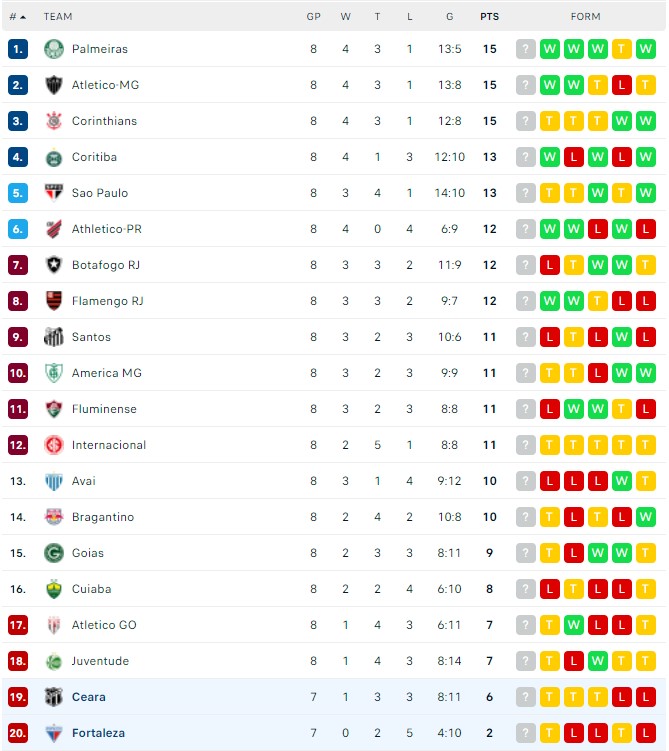This screenshot has width=669, height=751.
Task: Open the Ceara team link
Action: 88,697
